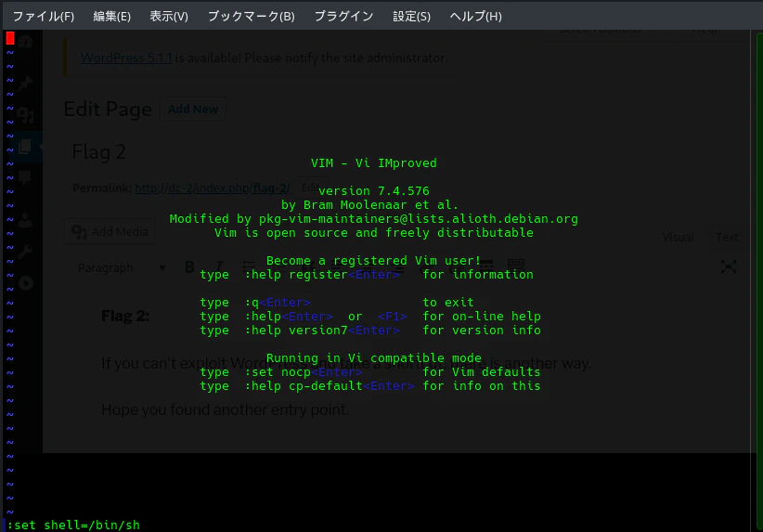This screenshot has height=532, width=763.
Task: Click the vim command line ':set shell=/bin/sh'
Action: (73, 526)
